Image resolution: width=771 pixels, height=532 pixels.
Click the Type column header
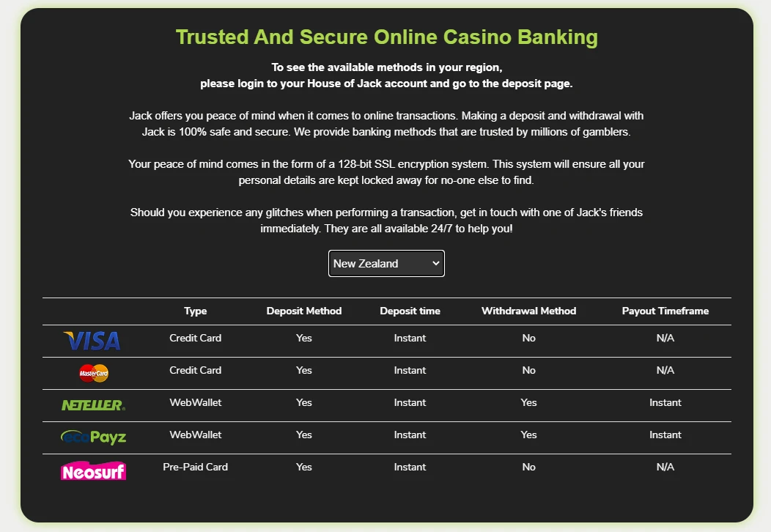coord(196,311)
